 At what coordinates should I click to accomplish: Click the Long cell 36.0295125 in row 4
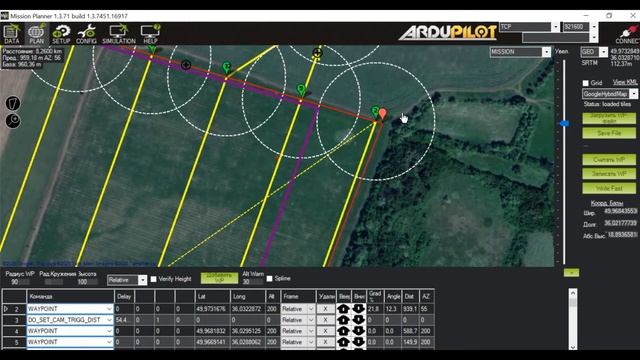point(247,331)
